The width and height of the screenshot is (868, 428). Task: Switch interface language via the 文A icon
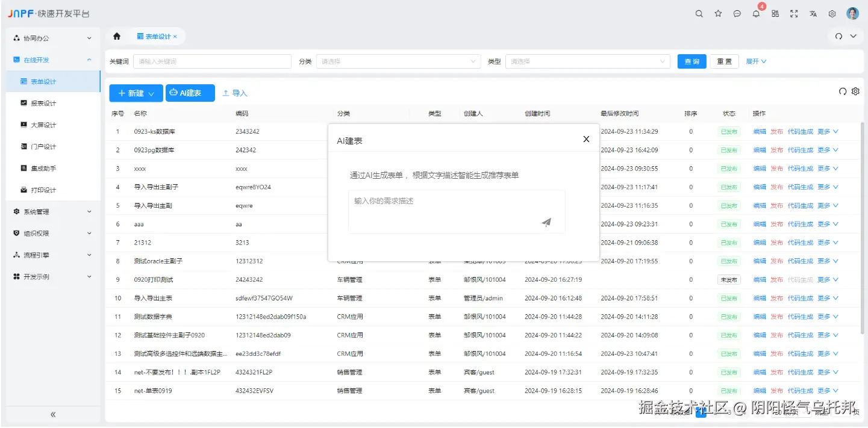pos(813,13)
